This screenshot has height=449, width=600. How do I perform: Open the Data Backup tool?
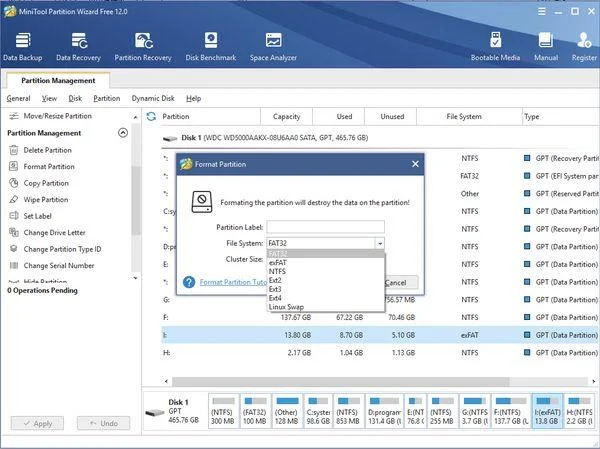click(x=23, y=47)
